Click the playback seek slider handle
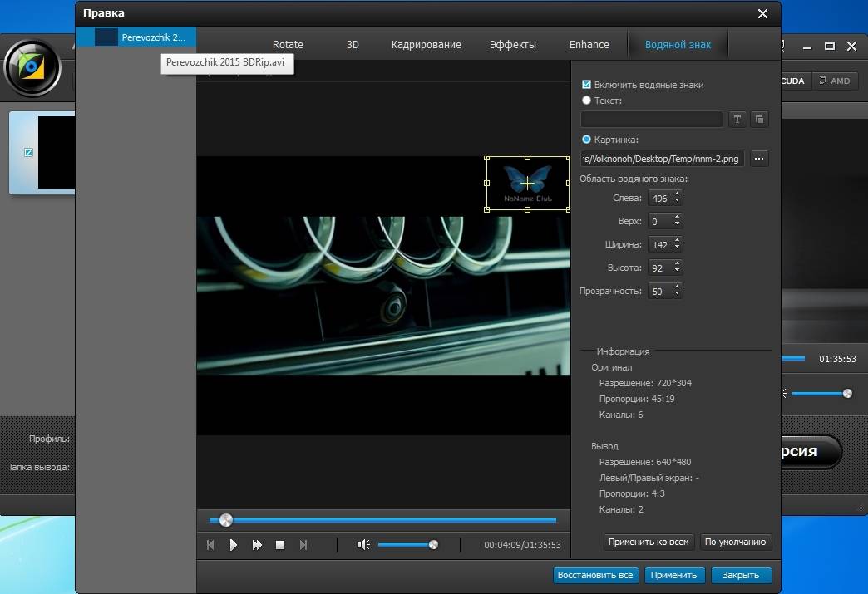The width and height of the screenshot is (868, 594). [x=226, y=520]
